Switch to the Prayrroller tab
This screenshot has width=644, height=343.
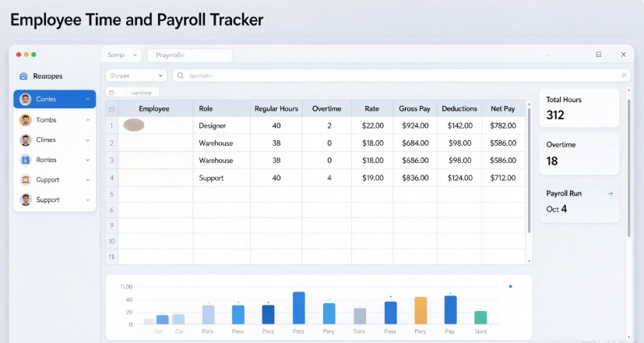190,55
